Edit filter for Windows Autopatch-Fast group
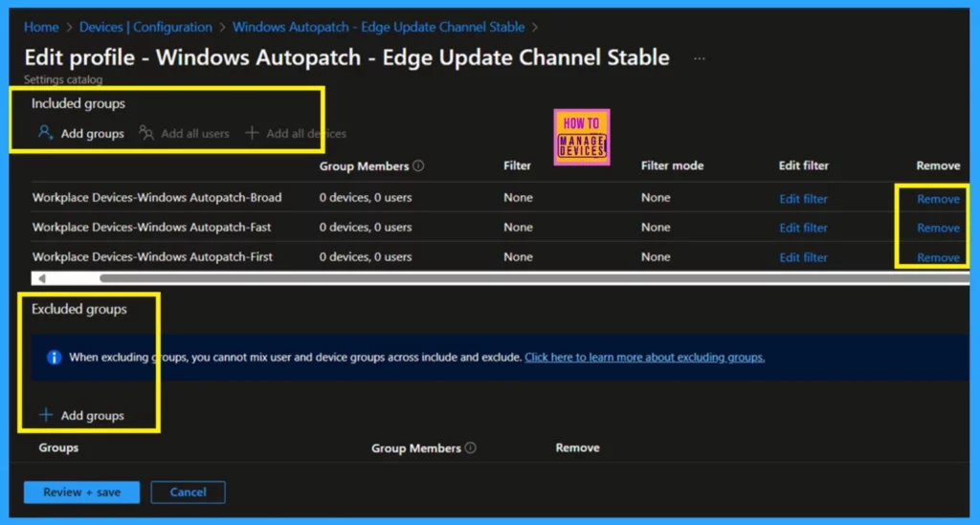Viewport: 980px width, 525px height. (x=803, y=228)
